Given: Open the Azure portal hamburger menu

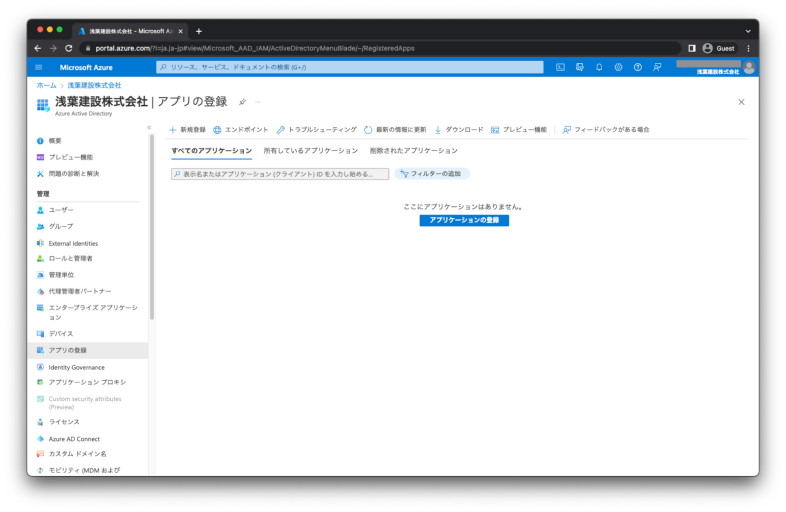Looking at the screenshot, I should tap(39, 67).
